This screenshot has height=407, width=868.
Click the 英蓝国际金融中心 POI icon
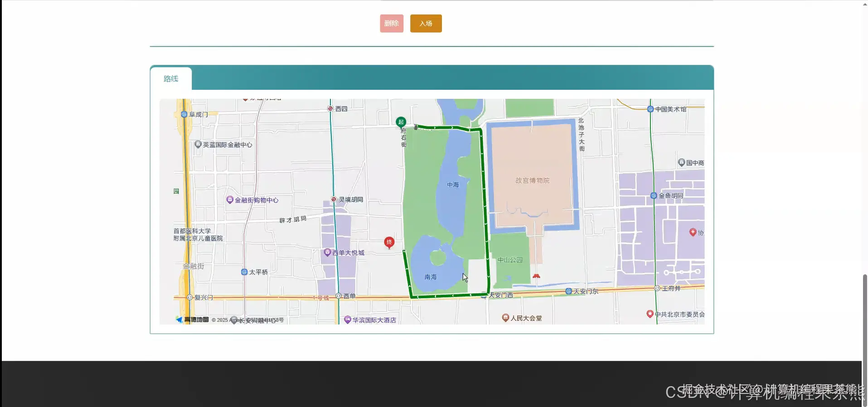198,145
